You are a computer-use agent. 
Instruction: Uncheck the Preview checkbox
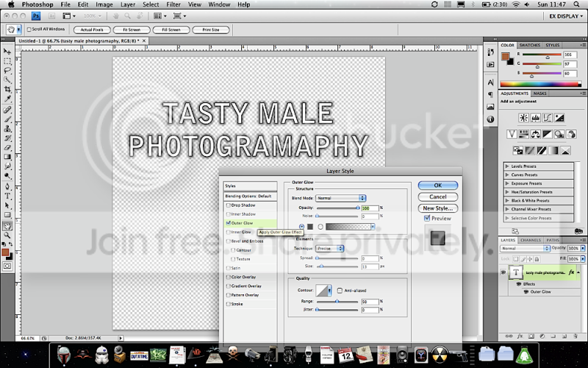[x=428, y=219]
